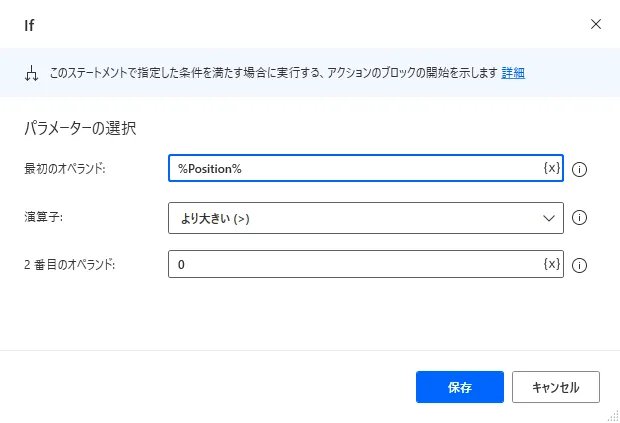Close the If dialog with X
620x423 pixels.
pyautogui.click(x=596, y=23)
